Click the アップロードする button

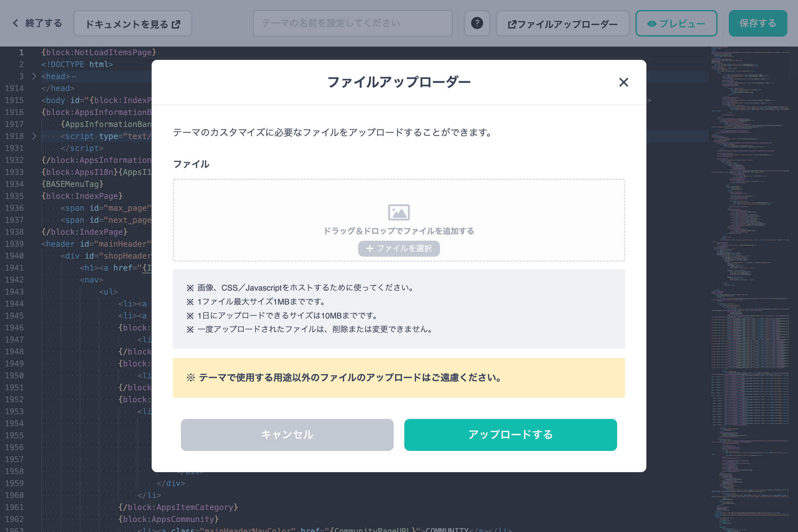pos(510,435)
